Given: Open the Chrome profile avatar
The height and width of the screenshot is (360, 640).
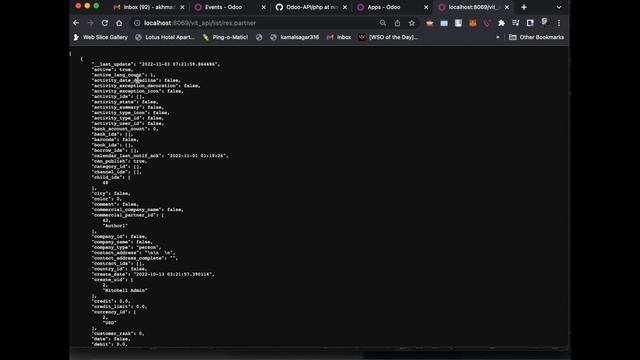Looking at the screenshot, I should [x=544, y=23].
